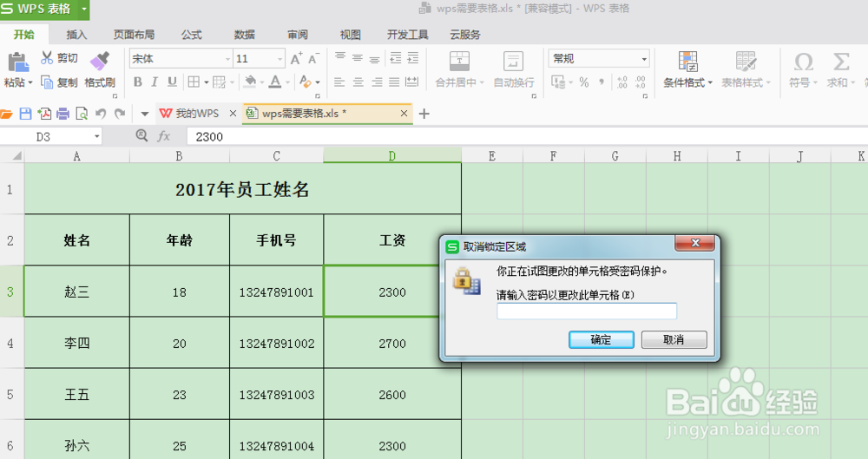Align cell content to vertical middle
This screenshot has width=868, height=459.
[x=358, y=57]
